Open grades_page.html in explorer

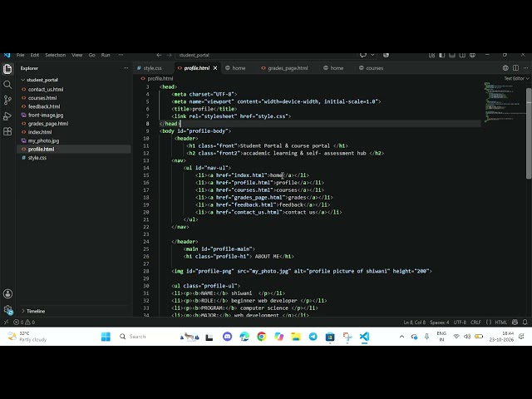pyautogui.click(x=48, y=124)
